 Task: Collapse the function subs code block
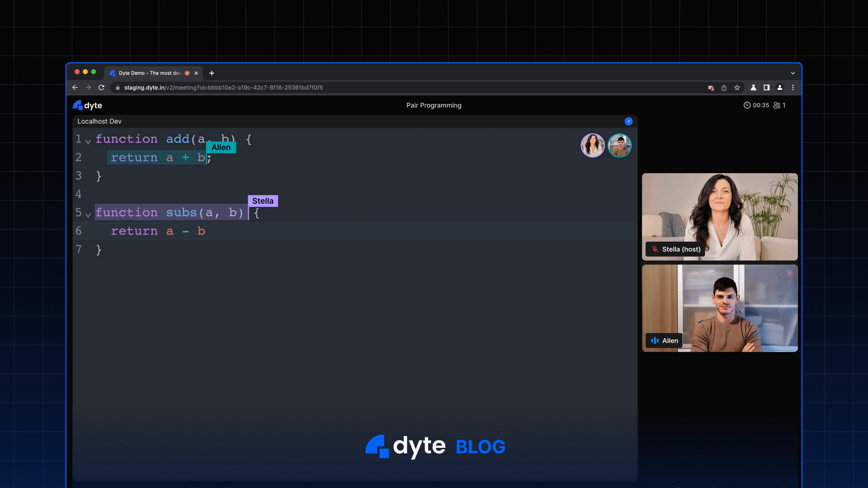(88, 215)
